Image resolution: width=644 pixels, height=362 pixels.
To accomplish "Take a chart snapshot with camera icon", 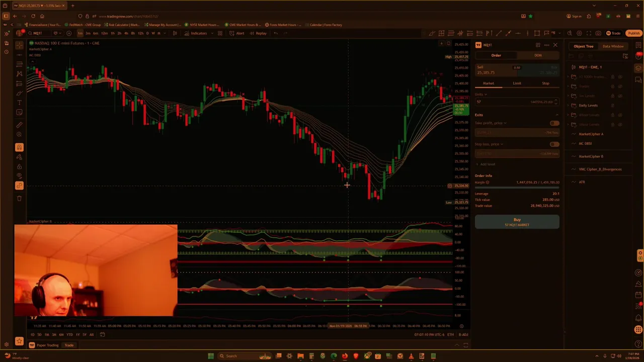I will tap(598, 33).
